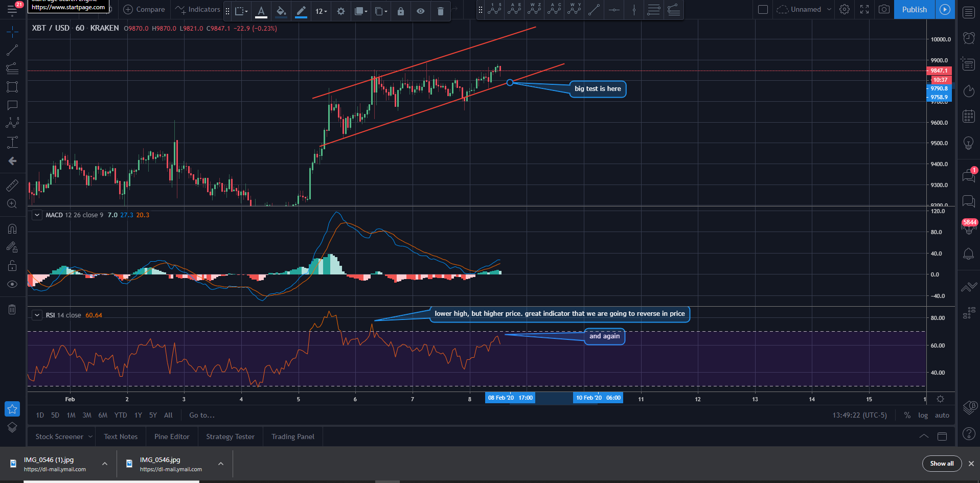Toggle hide all drawings eye icon
This screenshot has width=980, height=483.
coord(12,284)
